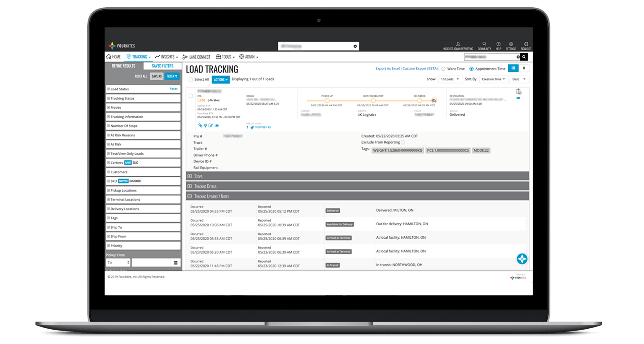Click the pickup date calendar icon

click(x=176, y=263)
